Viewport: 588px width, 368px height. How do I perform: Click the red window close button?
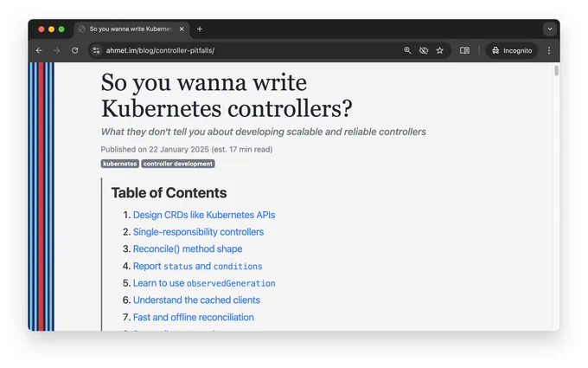tap(42, 29)
